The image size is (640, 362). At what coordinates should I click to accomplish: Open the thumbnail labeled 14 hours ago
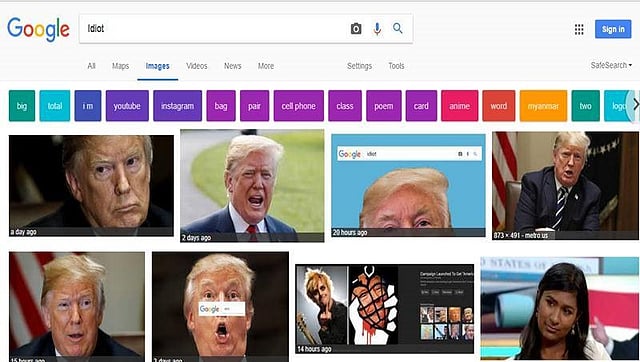point(384,309)
